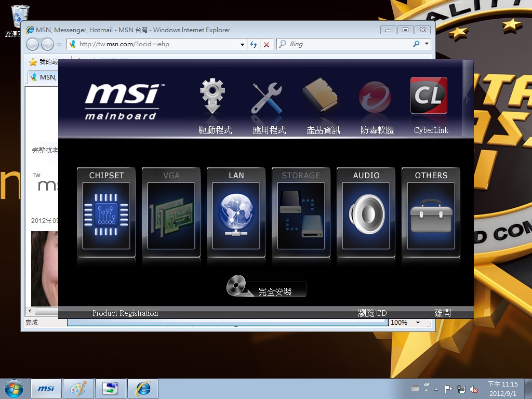Click the Internet Explorer address bar
This screenshot has height=399, width=532.
156,44
